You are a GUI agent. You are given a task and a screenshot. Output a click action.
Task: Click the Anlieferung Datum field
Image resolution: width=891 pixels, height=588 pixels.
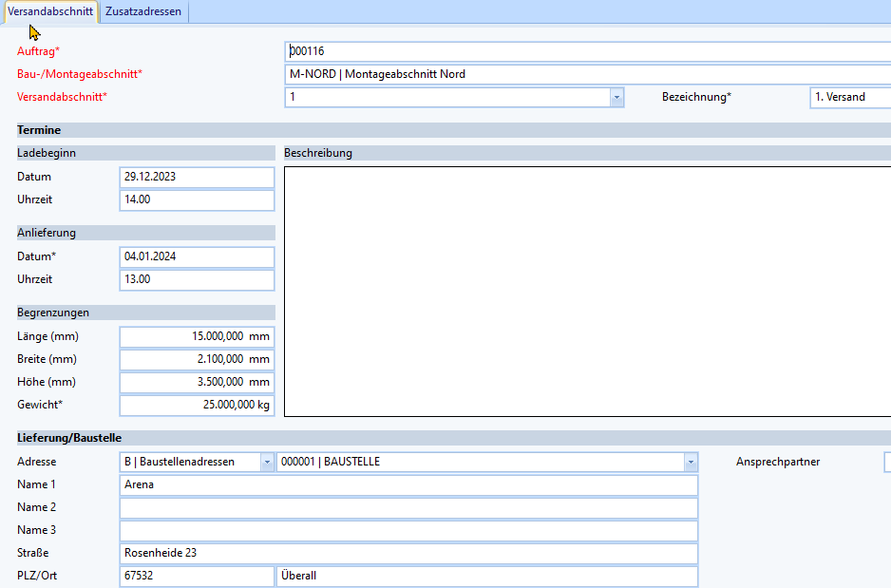click(197, 257)
